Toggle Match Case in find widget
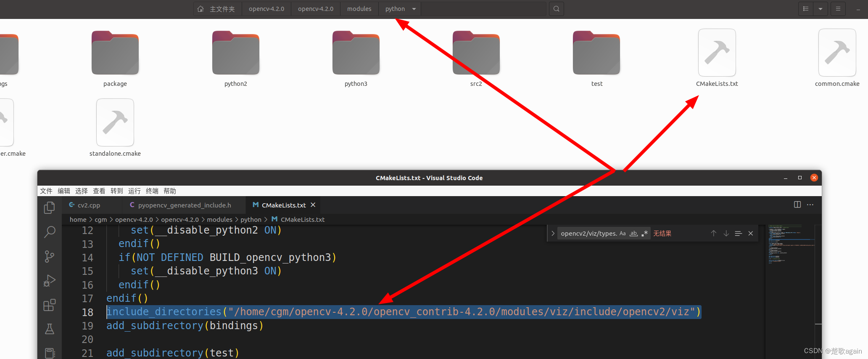Screen dimensions: 868x359 (x=623, y=233)
